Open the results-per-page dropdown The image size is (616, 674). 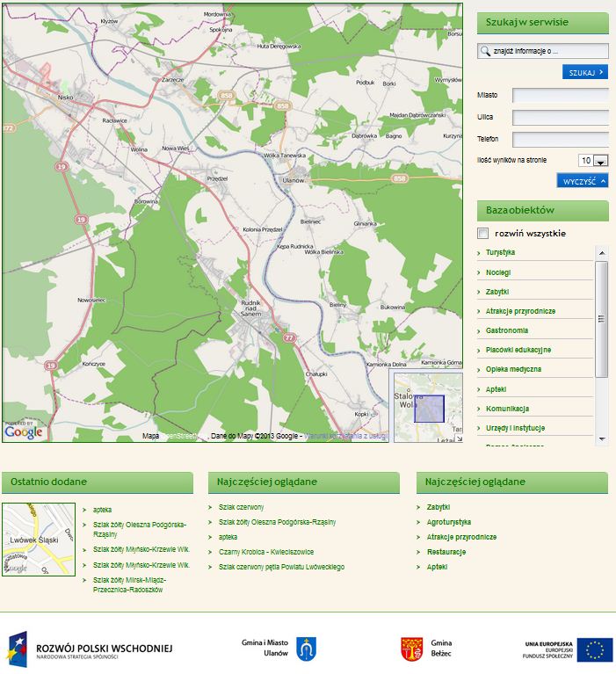600,161
